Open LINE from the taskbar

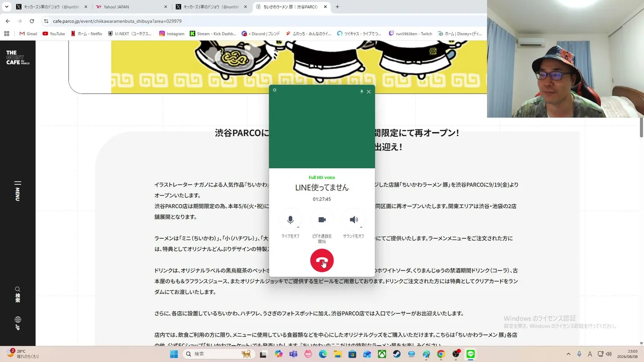pyautogui.click(x=471, y=354)
